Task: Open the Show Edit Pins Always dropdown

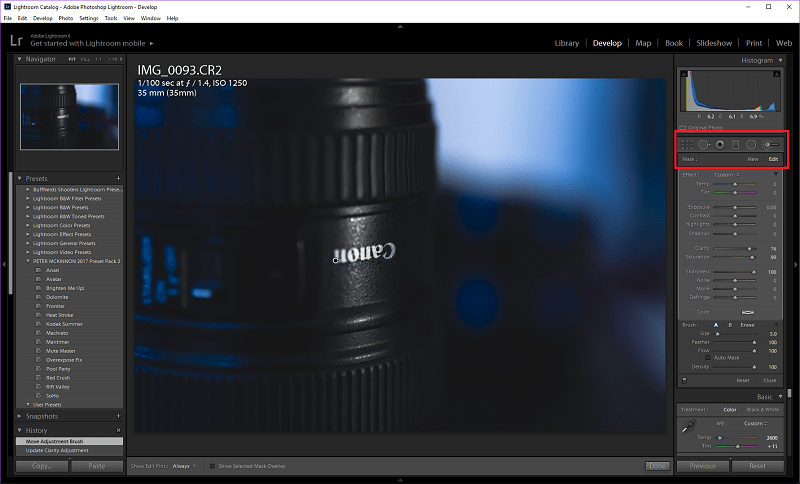Action: (184, 466)
